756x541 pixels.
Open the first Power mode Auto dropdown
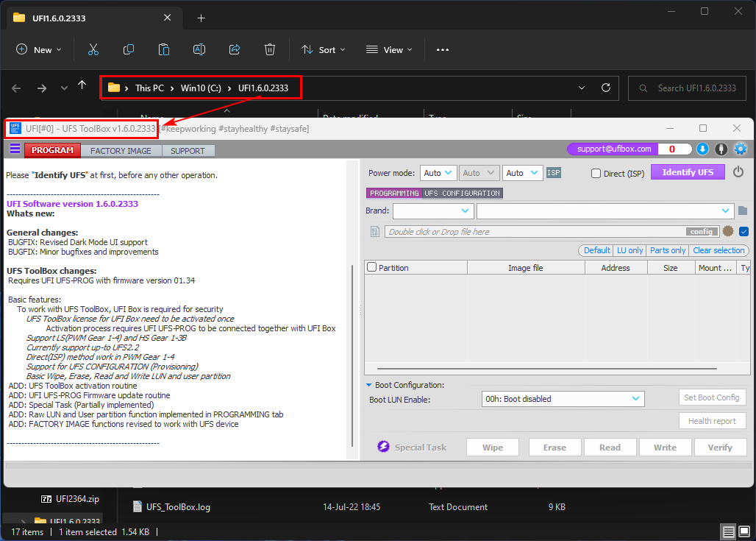pyautogui.click(x=439, y=173)
